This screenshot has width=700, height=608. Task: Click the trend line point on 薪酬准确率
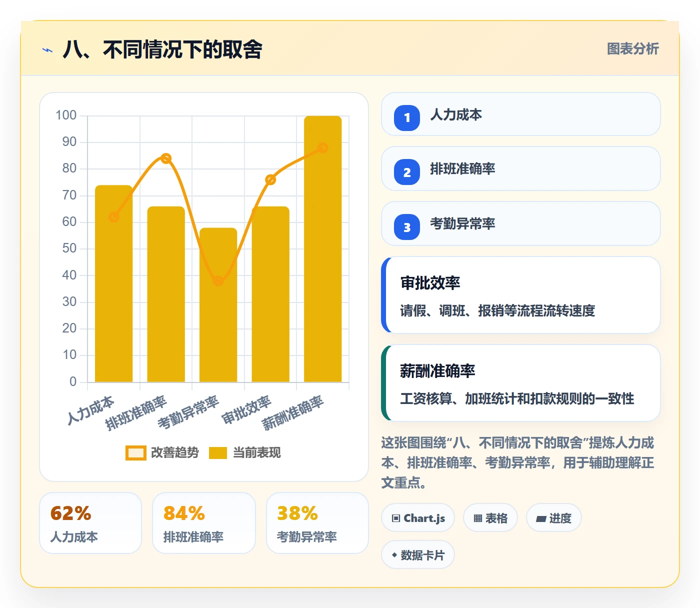323,148
